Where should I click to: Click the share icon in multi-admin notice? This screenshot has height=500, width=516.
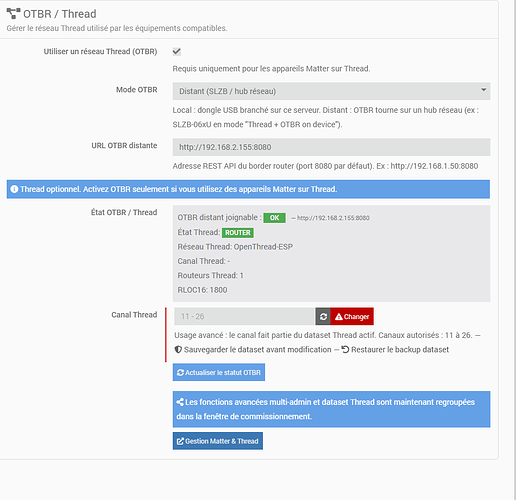(x=180, y=402)
